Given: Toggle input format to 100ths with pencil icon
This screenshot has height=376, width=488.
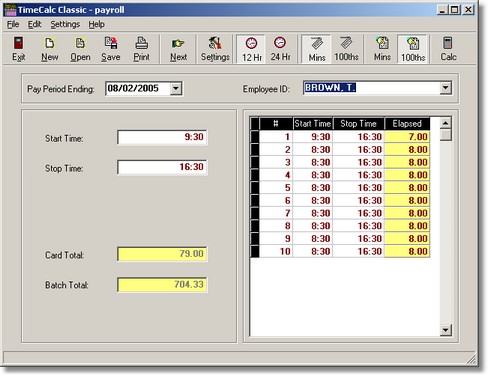Looking at the screenshot, I should [x=346, y=49].
